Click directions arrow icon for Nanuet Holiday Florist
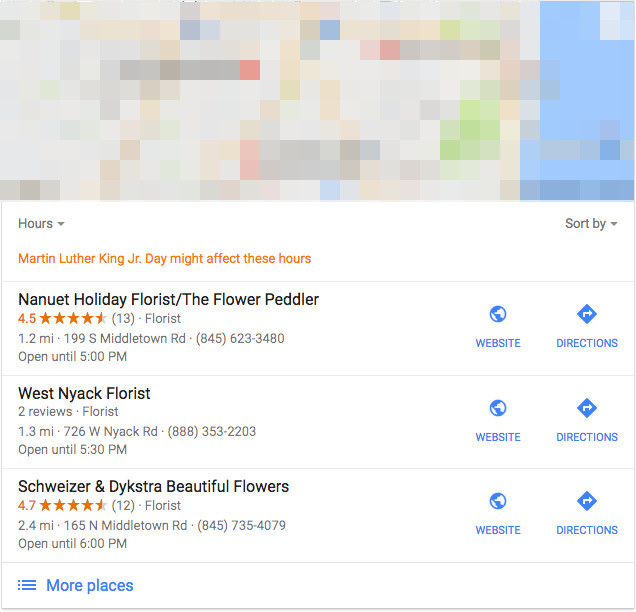 587,315
